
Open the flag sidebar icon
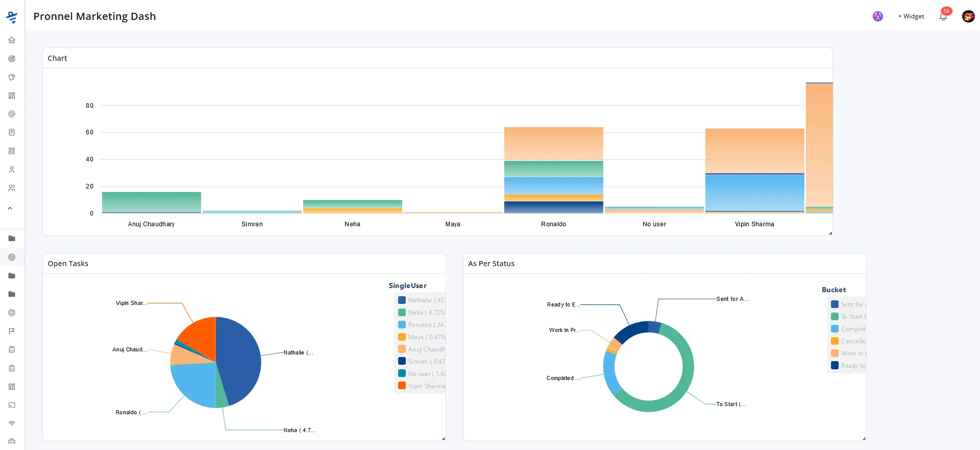[12, 331]
